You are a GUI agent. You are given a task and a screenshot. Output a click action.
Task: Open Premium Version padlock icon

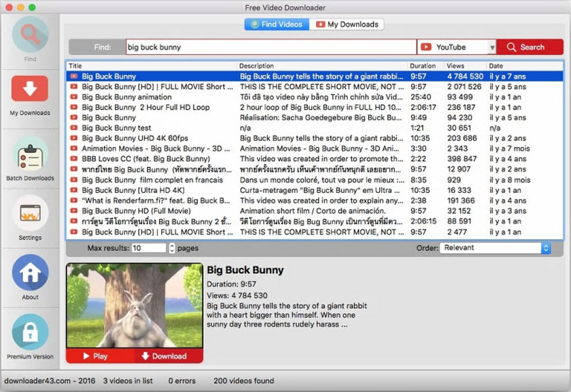[x=30, y=332]
